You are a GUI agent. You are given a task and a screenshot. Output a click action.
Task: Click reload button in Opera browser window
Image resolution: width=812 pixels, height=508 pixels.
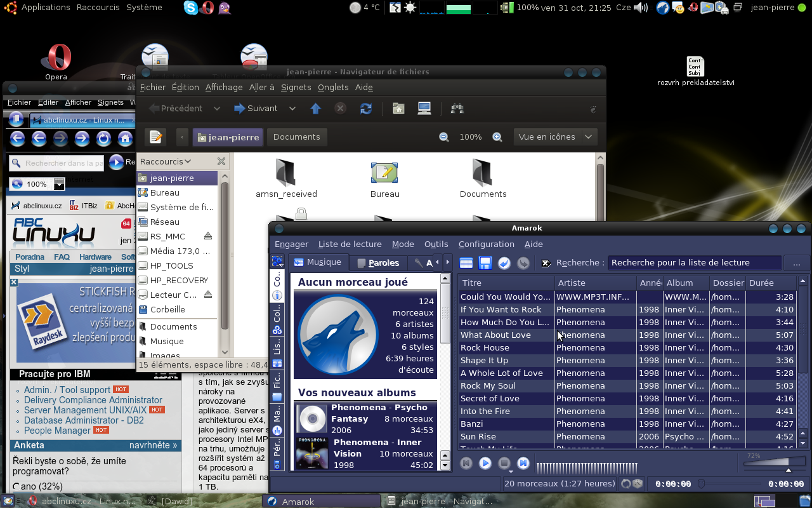pos(103,138)
